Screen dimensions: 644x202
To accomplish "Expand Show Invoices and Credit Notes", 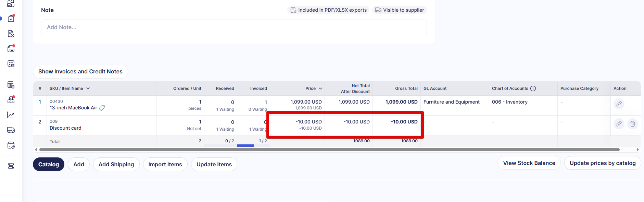I will pos(80,72).
